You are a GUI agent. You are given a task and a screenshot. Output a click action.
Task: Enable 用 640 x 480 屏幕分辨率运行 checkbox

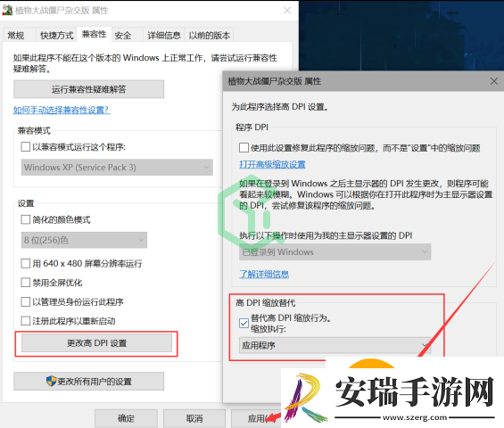click(x=26, y=263)
